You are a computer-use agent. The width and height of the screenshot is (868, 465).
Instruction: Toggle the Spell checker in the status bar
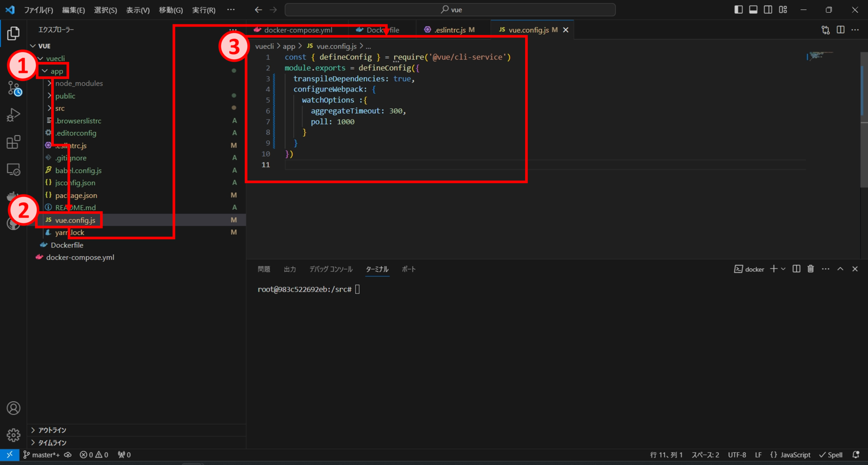(830, 454)
